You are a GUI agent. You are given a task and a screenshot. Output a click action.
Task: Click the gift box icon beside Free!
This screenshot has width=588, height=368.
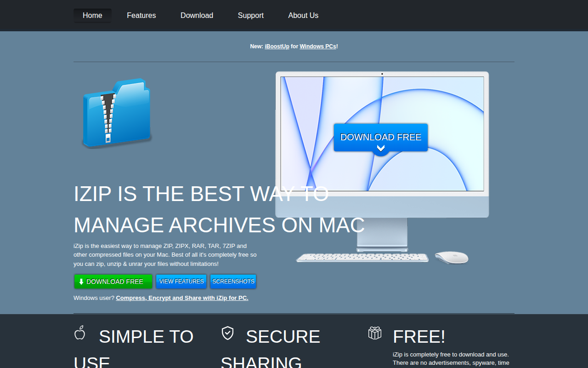pyautogui.click(x=375, y=333)
